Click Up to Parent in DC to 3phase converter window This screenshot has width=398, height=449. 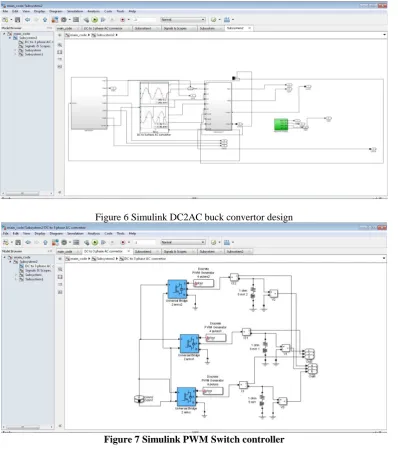tap(46, 242)
